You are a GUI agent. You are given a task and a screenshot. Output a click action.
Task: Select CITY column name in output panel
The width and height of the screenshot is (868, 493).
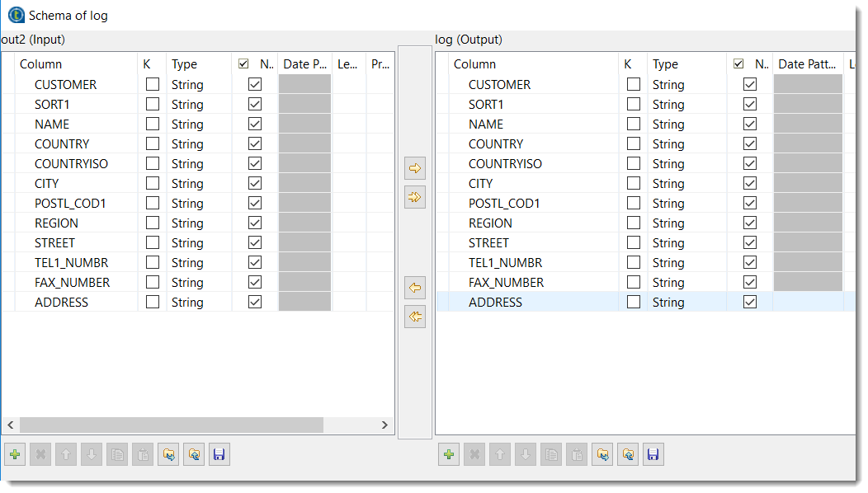[x=480, y=184]
